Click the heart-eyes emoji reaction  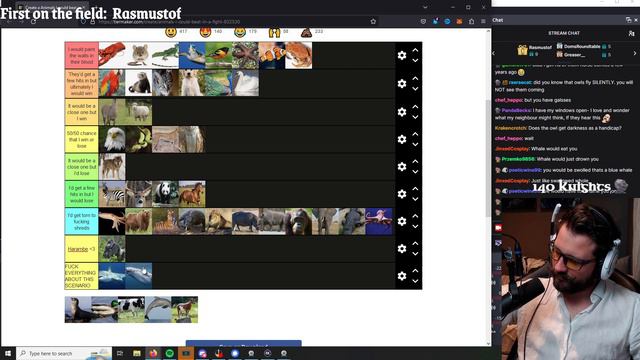(205, 32)
